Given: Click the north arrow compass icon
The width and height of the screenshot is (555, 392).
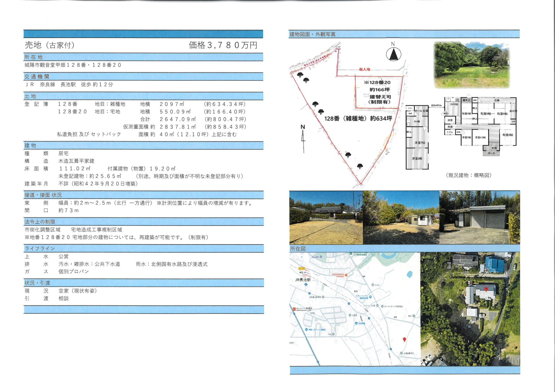Looking at the screenshot, I should (393, 54).
